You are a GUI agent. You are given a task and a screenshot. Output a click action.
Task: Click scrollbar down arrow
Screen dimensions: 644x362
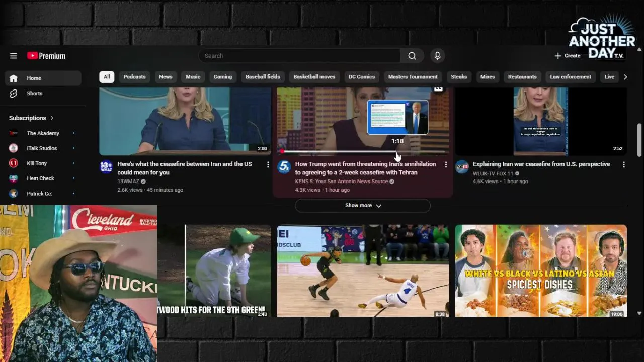point(639,313)
